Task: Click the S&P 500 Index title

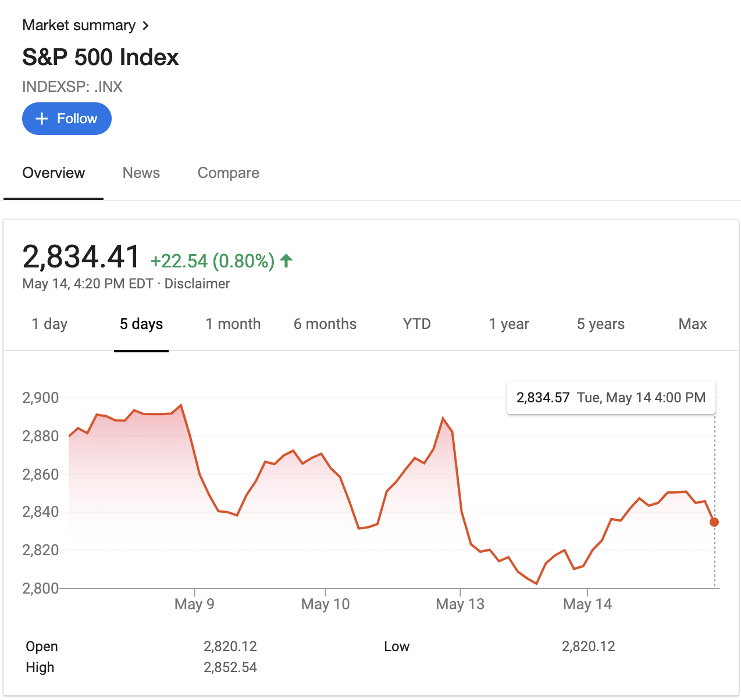Action: (x=101, y=58)
